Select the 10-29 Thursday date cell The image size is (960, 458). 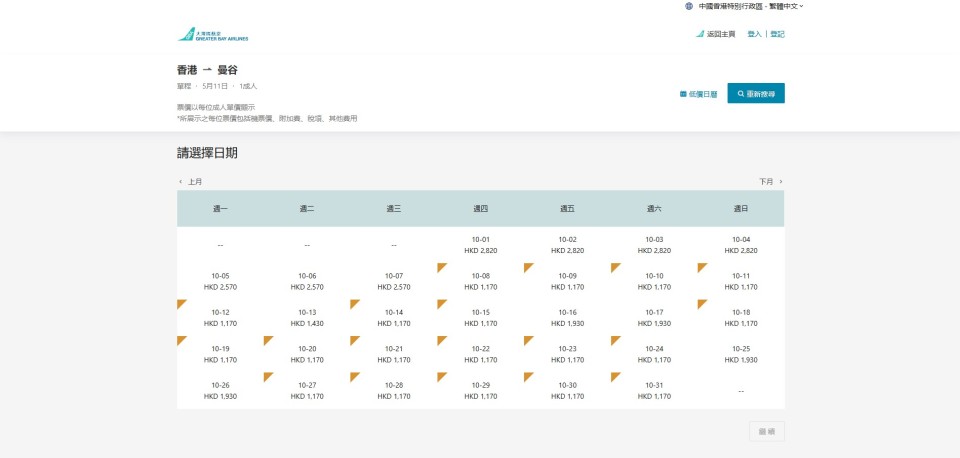tap(480, 390)
